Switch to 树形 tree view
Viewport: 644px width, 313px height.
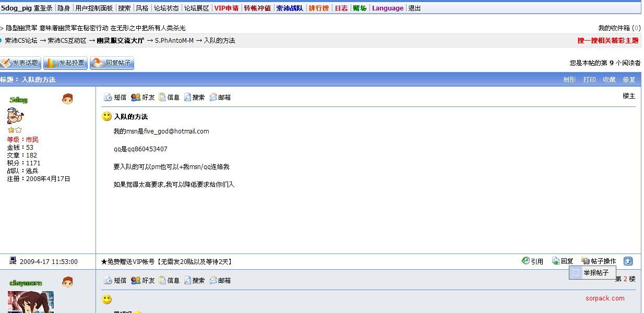[569, 80]
